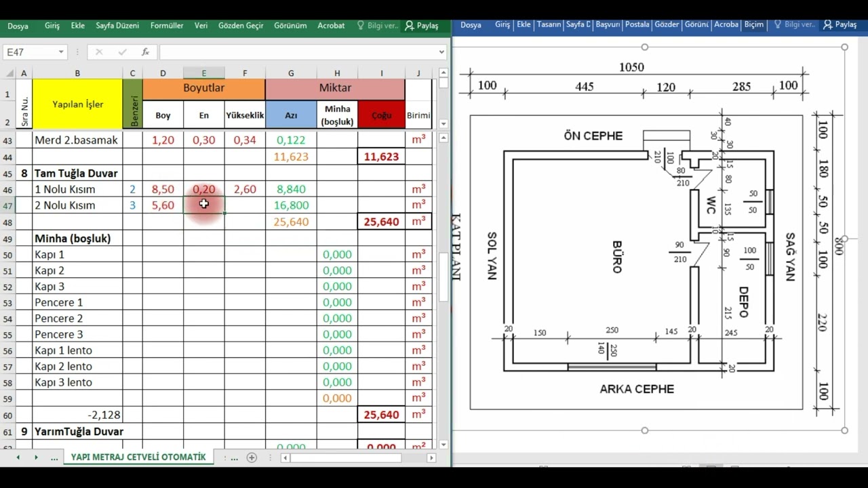Screen dimensions: 868x488
Task: Click the formula bar Cancel X icon
Action: (99, 52)
